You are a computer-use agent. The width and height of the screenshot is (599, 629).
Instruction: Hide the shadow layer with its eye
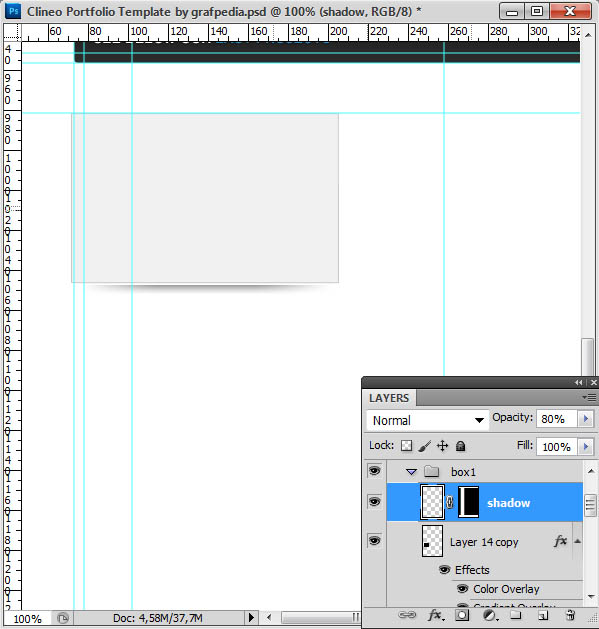(374, 502)
